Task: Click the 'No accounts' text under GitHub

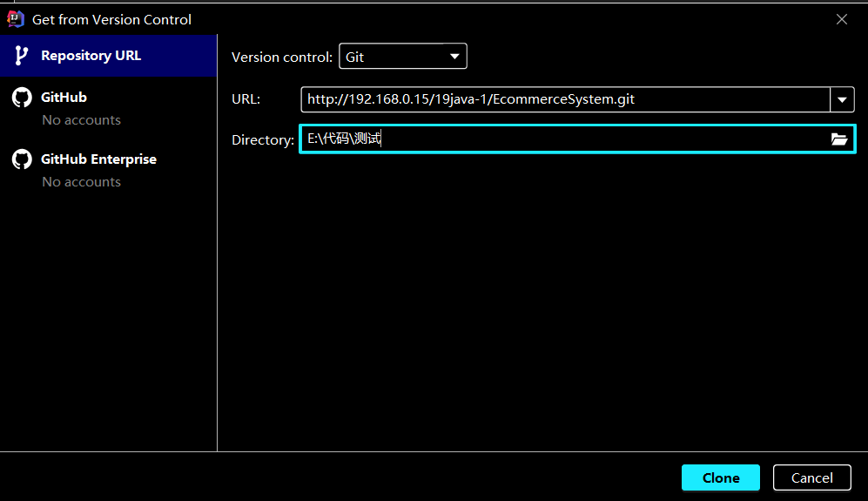Action: pos(81,119)
